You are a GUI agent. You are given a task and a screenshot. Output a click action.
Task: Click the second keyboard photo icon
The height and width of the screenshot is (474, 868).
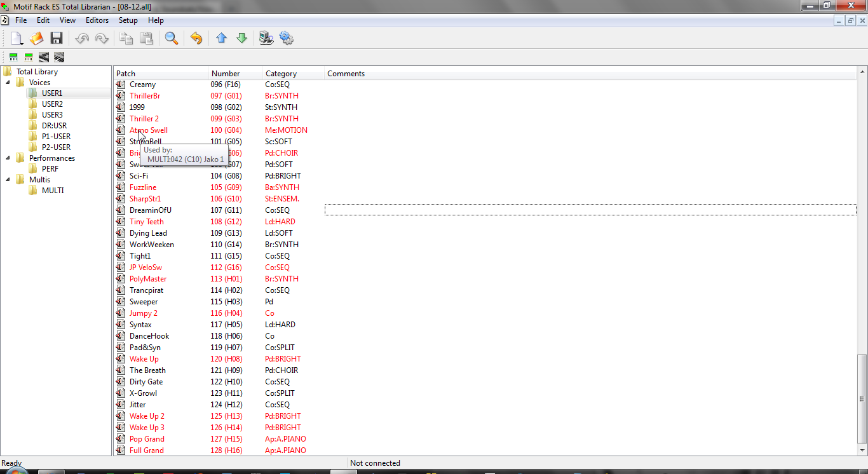pyautogui.click(x=59, y=57)
